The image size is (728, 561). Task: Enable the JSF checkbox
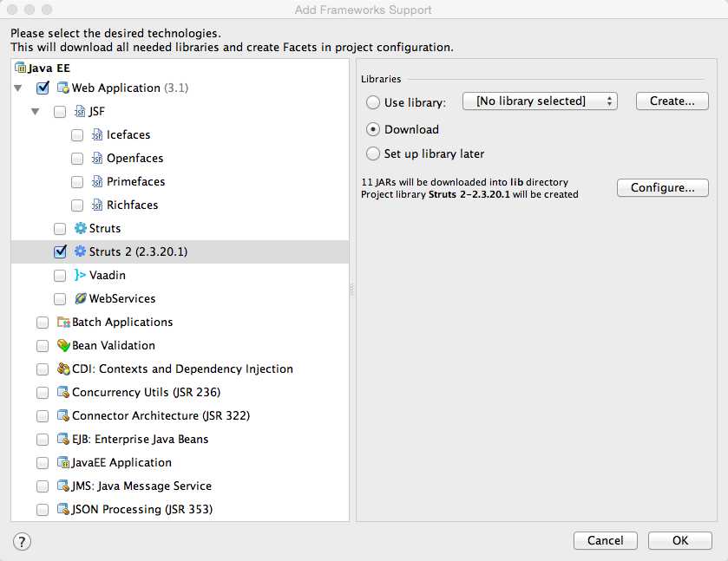(60, 112)
